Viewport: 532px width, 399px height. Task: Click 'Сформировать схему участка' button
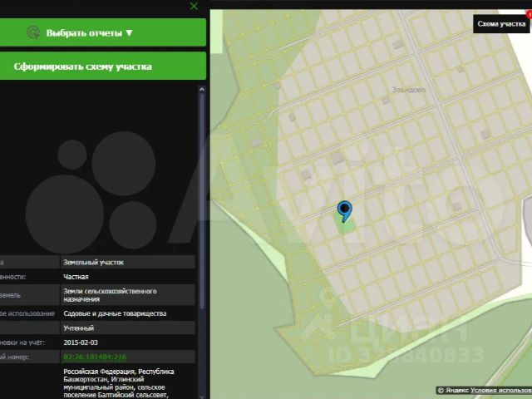pyautogui.click(x=103, y=66)
